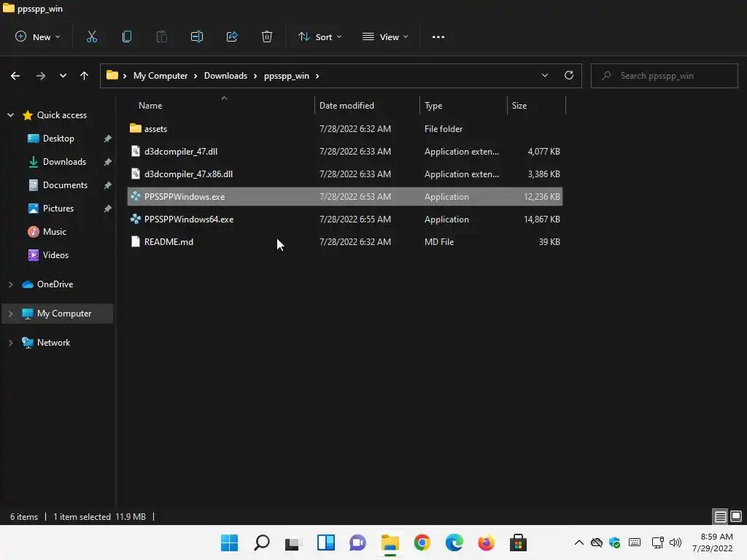Select PPSSPPWindows64.exe file
Screen dimensions: 747x560
coord(345,219)
